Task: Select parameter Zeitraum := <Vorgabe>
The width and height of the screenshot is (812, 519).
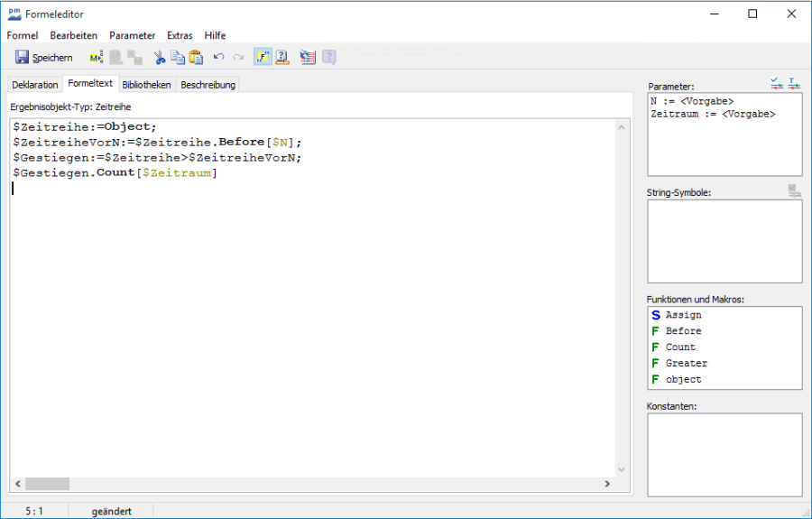Action: pos(713,115)
